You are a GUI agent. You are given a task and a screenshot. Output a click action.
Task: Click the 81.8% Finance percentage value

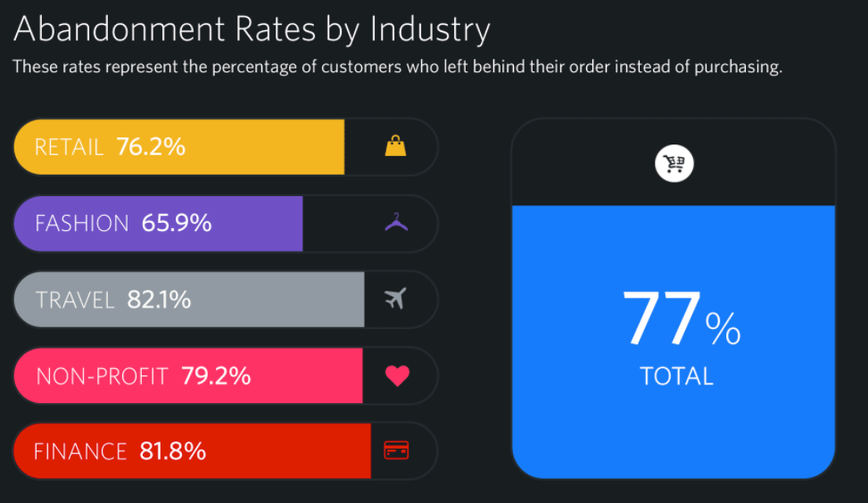(173, 451)
